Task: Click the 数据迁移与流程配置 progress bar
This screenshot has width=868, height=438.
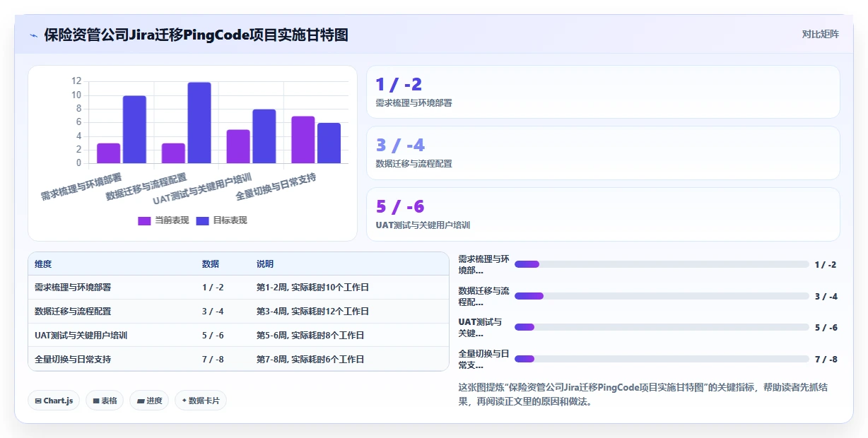Action: 662,296
